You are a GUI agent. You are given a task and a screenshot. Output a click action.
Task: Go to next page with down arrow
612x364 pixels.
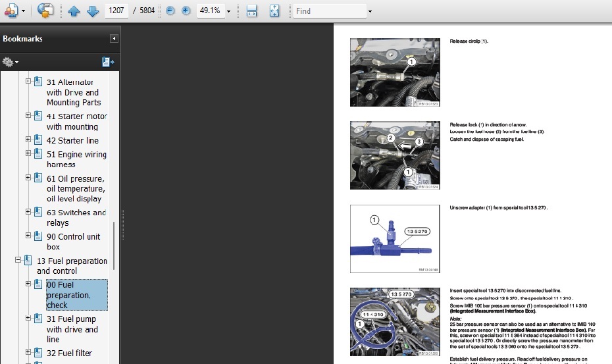93,11
